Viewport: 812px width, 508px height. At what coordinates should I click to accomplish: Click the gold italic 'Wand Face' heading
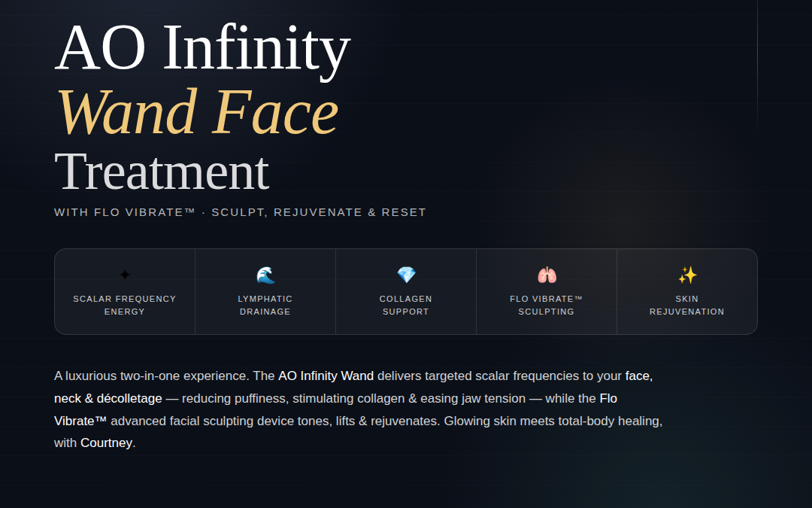[x=197, y=112]
